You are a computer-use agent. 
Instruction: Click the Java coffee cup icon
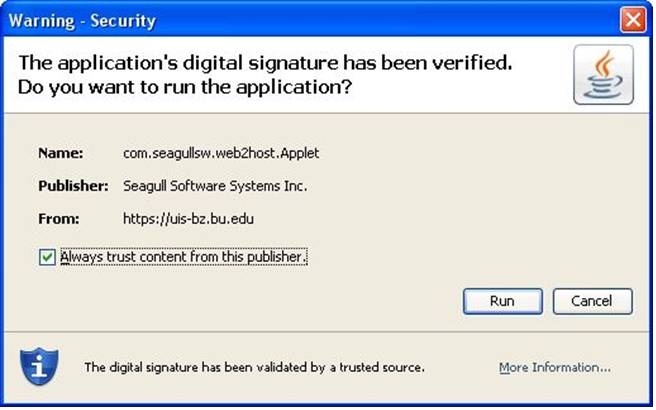[602, 75]
